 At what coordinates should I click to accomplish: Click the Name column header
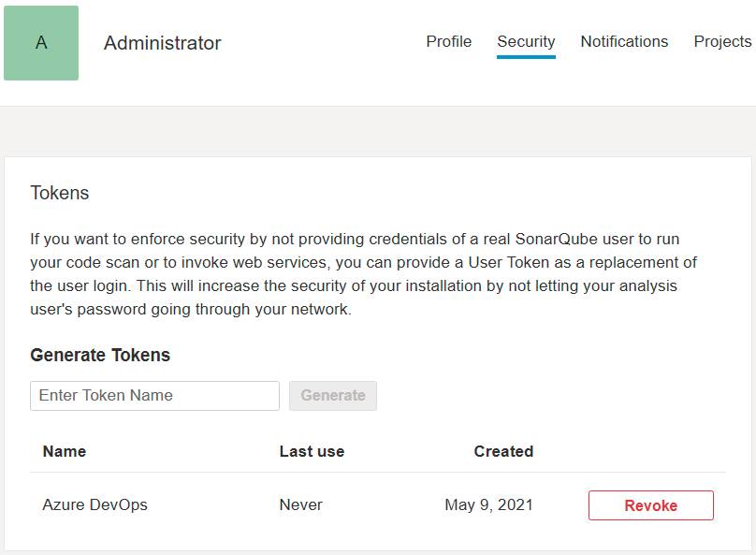(x=65, y=451)
